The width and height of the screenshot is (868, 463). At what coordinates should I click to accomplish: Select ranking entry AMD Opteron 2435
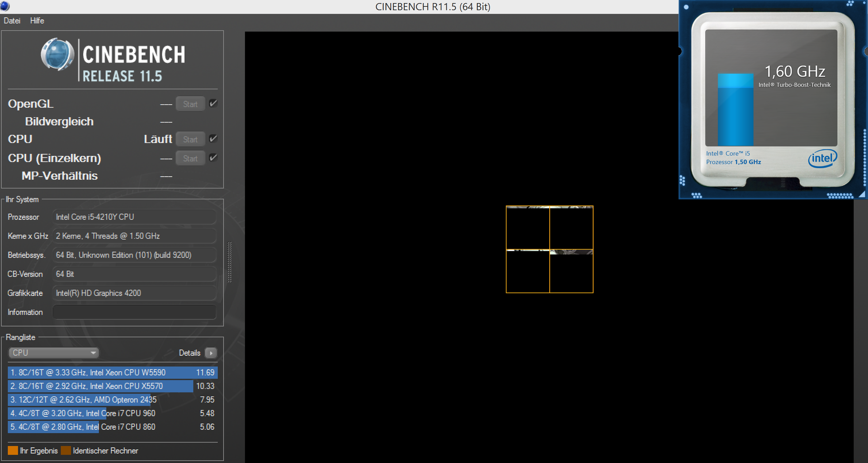[x=113, y=400]
